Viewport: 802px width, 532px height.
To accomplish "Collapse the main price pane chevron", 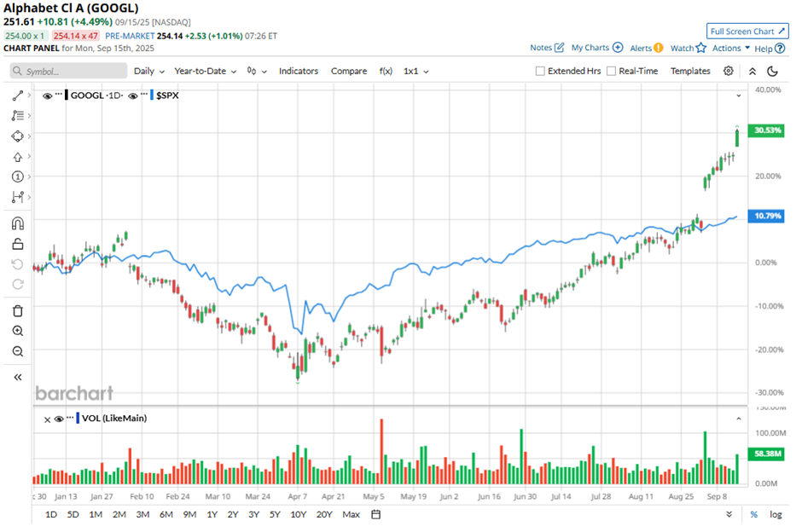I will click(739, 95).
